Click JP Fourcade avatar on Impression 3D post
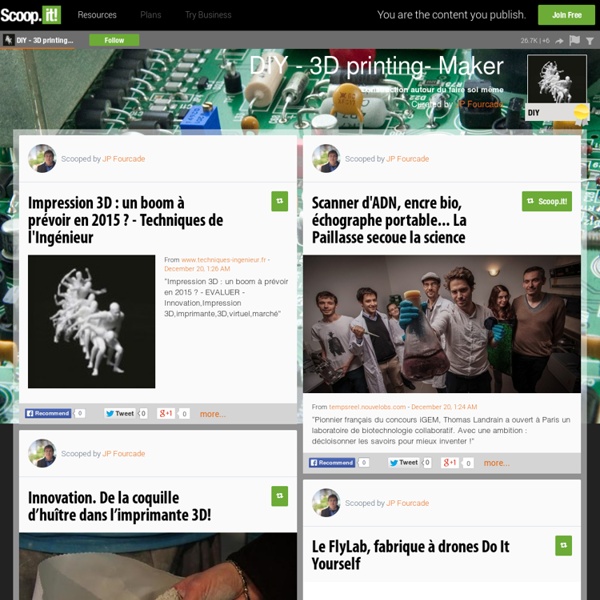The height and width of the screenshot is (600, 600). (42, 158)
